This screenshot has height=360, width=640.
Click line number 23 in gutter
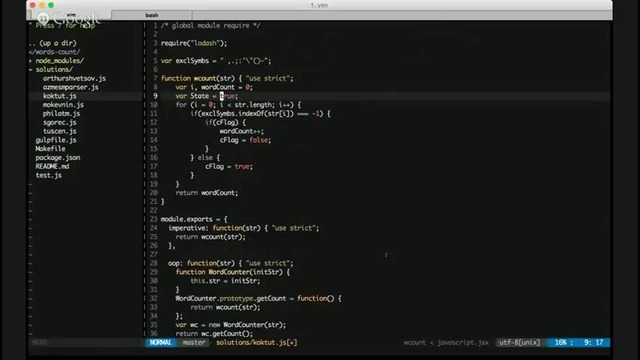153,220
